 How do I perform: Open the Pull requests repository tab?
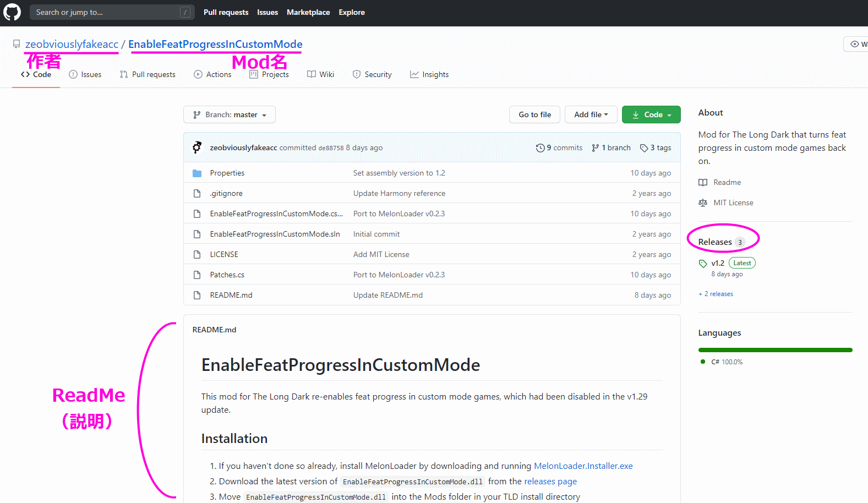click(148, 74)
